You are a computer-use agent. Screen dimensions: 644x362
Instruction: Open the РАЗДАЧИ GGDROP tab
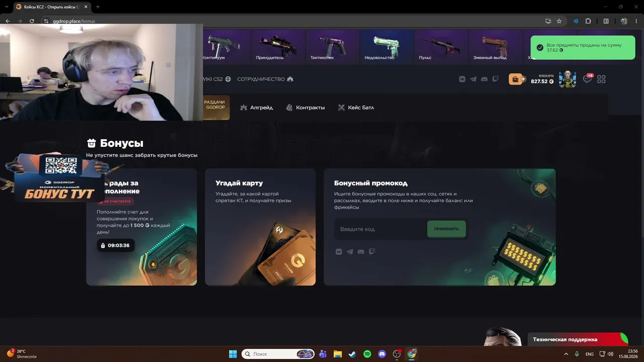coord(215,107)
